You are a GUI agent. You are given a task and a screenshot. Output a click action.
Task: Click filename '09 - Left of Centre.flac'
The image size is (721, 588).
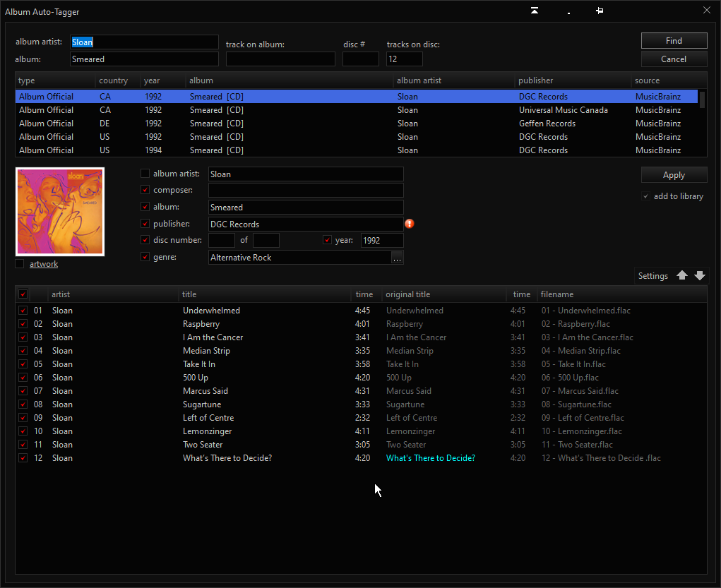[583, 417]
